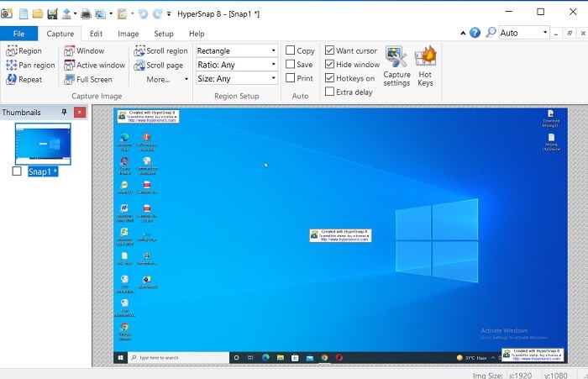Image resolution: width=588 pixels, height=379 pixels.
Task: Uncheck Want cursor option
Action: [x=329, y=50]
